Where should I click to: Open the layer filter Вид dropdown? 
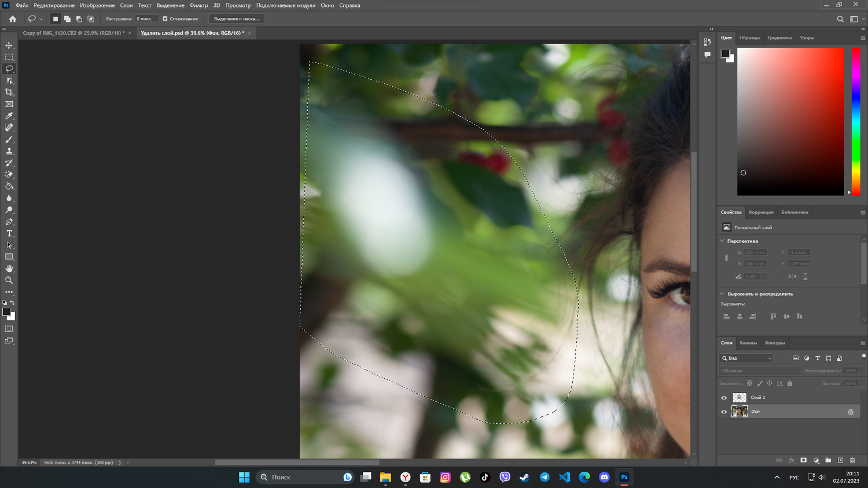pyautogui.click(x=746, y=358)
